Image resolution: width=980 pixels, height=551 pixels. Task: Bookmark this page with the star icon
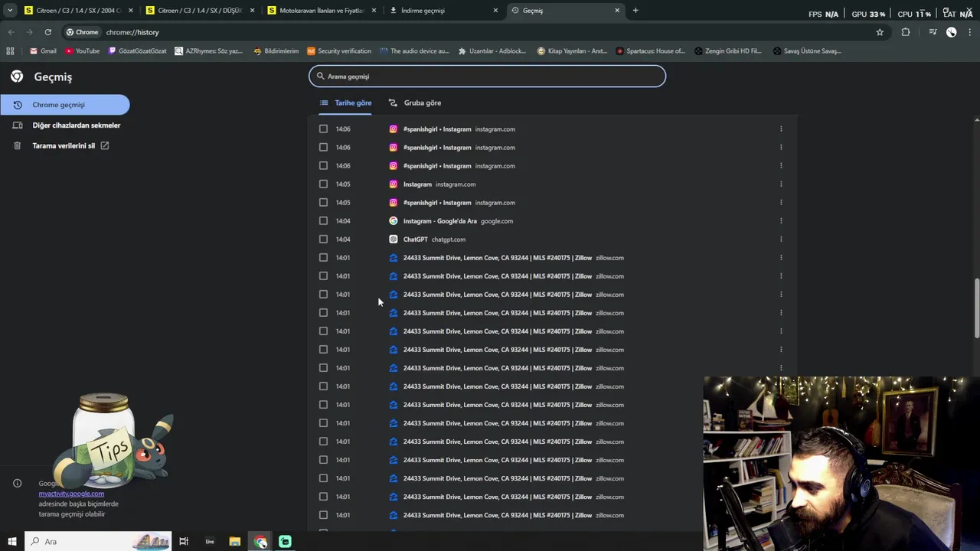[x=880, y=32]
